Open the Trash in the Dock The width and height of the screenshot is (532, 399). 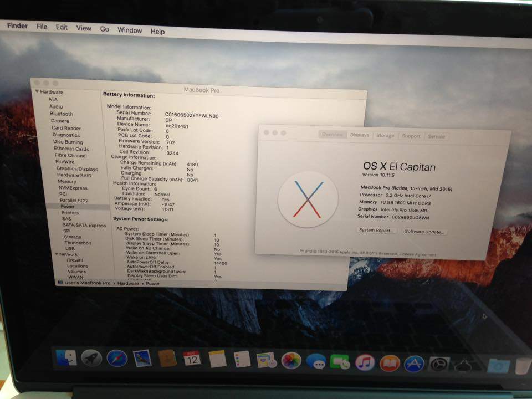[x=524, y=367]
